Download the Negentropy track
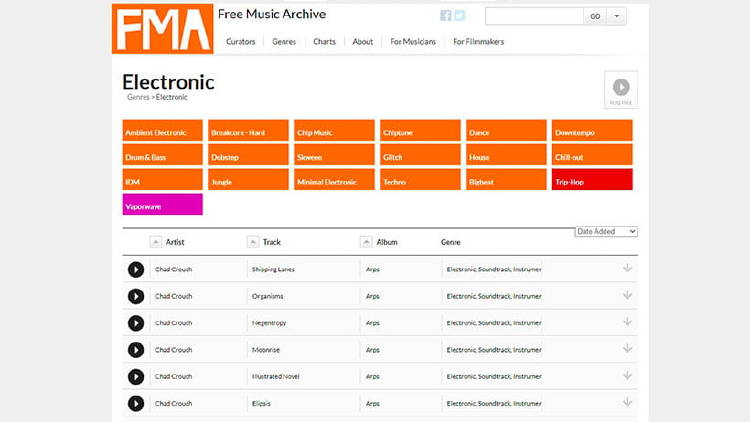Screen dimensions: 750x422 click(x=628, y=322)
